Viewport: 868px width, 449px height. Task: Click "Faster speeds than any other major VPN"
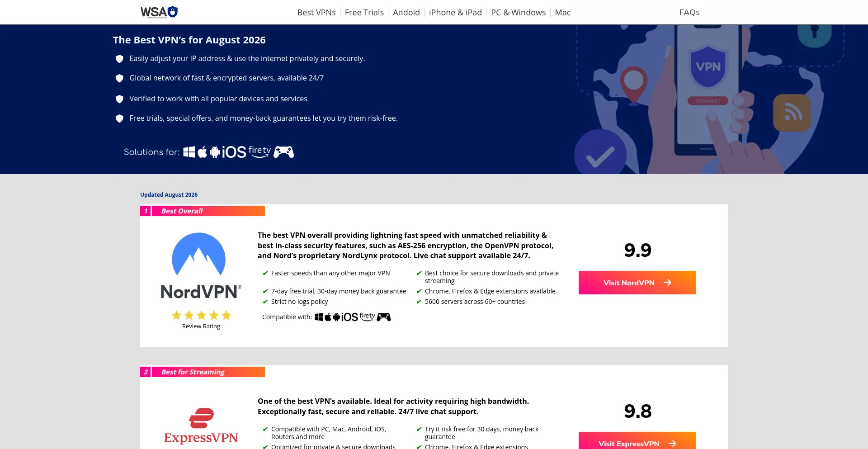point(330,273)
